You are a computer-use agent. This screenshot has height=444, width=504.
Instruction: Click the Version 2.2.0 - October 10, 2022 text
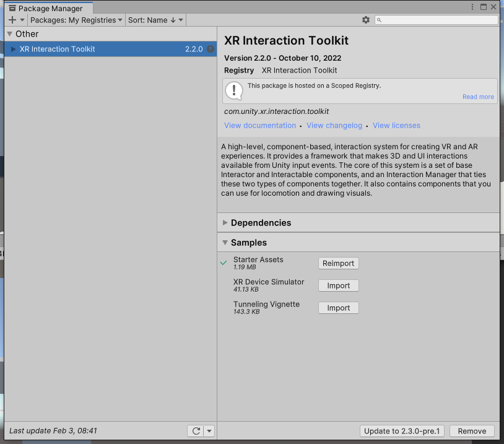coord(282,58)
